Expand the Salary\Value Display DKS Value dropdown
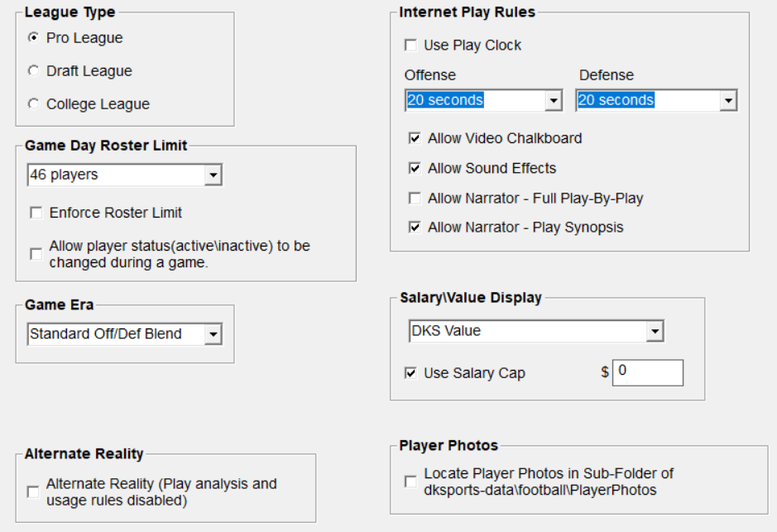This screenshot has height=532, width=777. click(655, 332)
